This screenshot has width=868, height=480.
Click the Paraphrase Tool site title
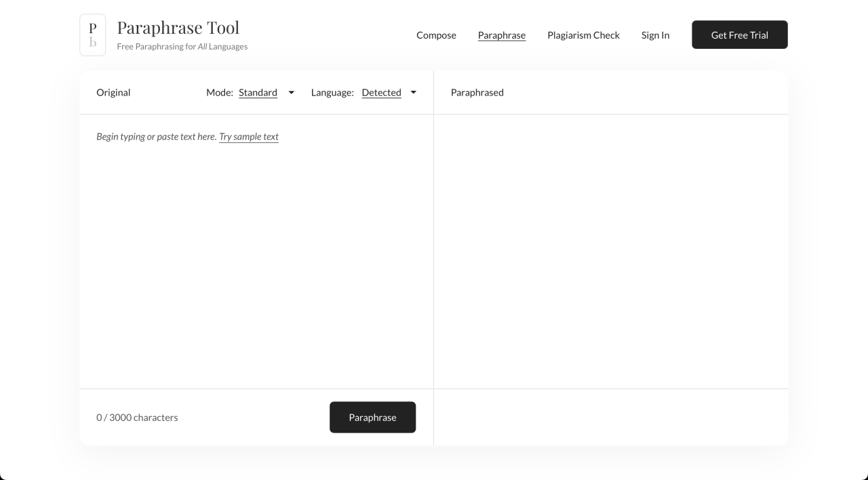178,28
